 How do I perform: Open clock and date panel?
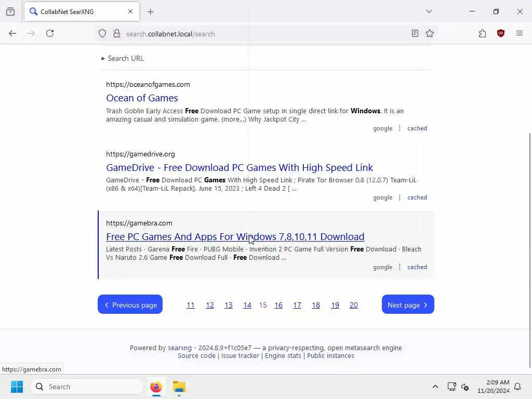click(x=494, y=387)
